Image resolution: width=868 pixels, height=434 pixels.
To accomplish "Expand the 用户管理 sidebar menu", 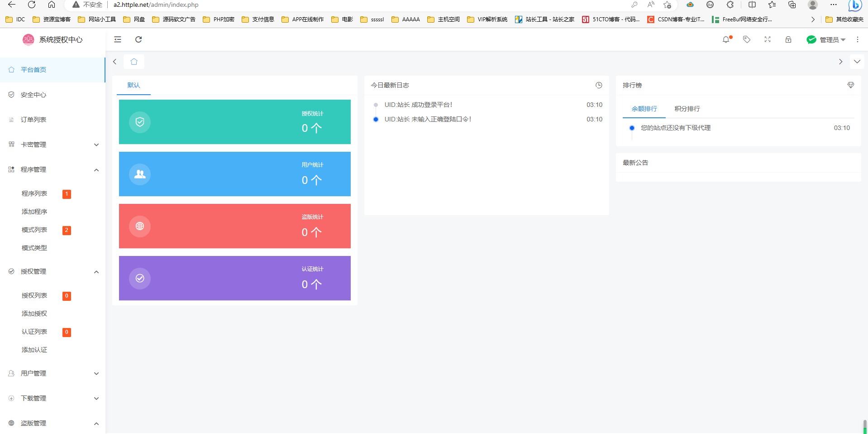I will pyautogui.click(x=52, y=373).
